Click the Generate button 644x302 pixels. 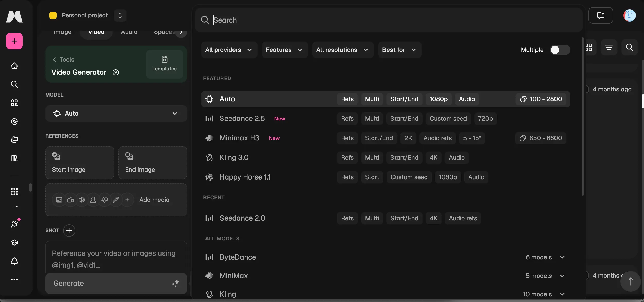116,284
